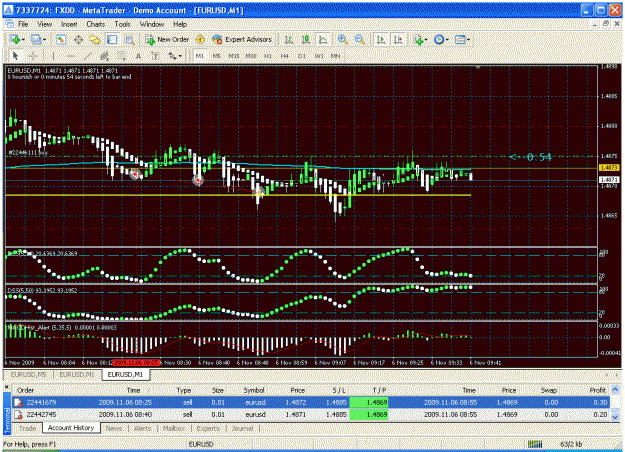Select the Account History tab

tap(71, 428)
